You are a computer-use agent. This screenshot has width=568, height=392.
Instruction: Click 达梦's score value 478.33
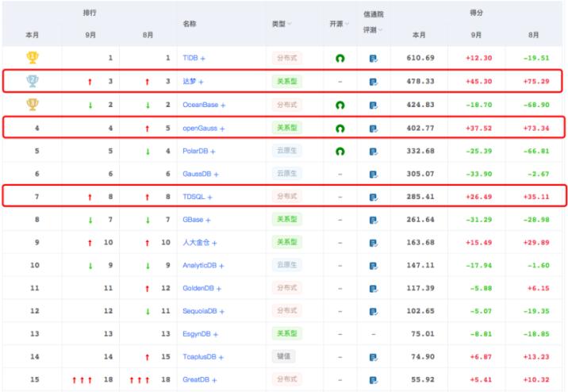420,81
